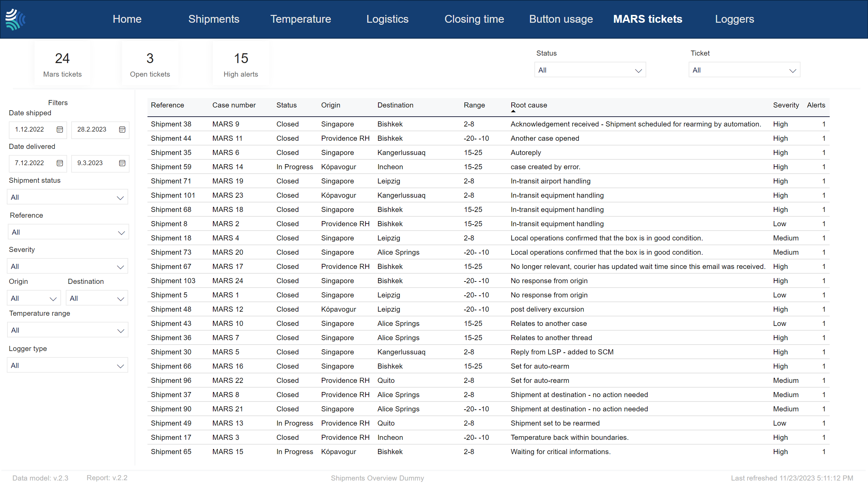Open calendar for Date shipped start 1.12.2022
The width and height of the screenshot is (868, 488).
tap(60, 130)
